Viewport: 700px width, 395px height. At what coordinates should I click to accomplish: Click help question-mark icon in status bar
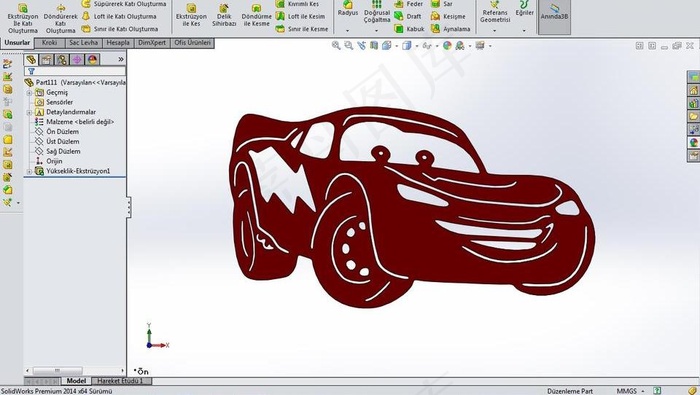657,391
